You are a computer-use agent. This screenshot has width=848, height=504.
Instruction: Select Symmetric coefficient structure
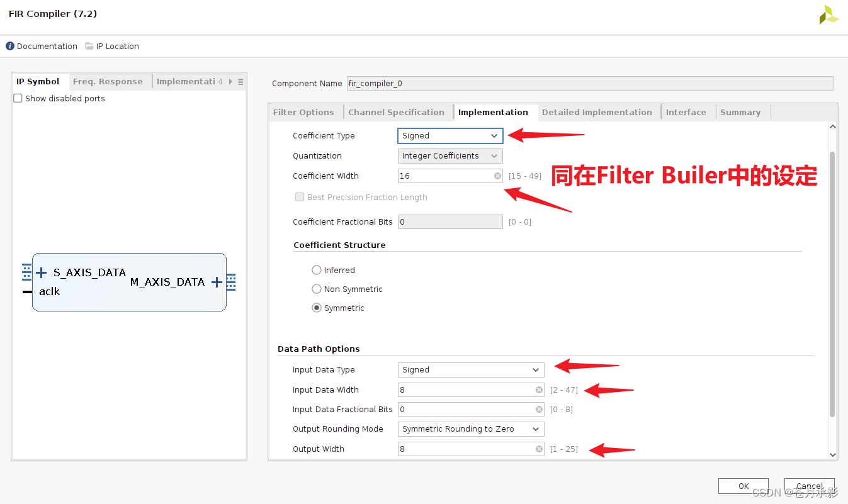click(x=317, y=308)
